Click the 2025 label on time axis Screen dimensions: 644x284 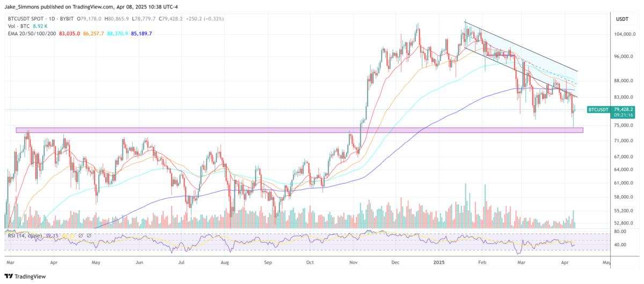[438, 263]
